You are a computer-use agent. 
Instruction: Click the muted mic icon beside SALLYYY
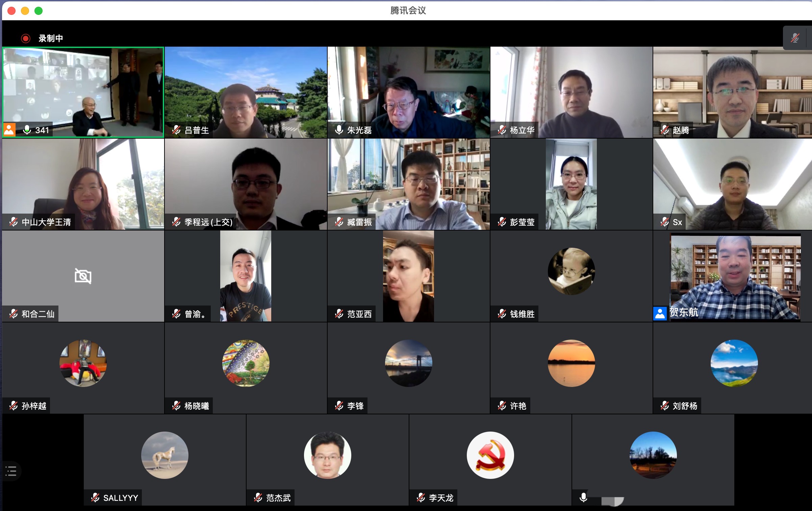pos(95,497)
